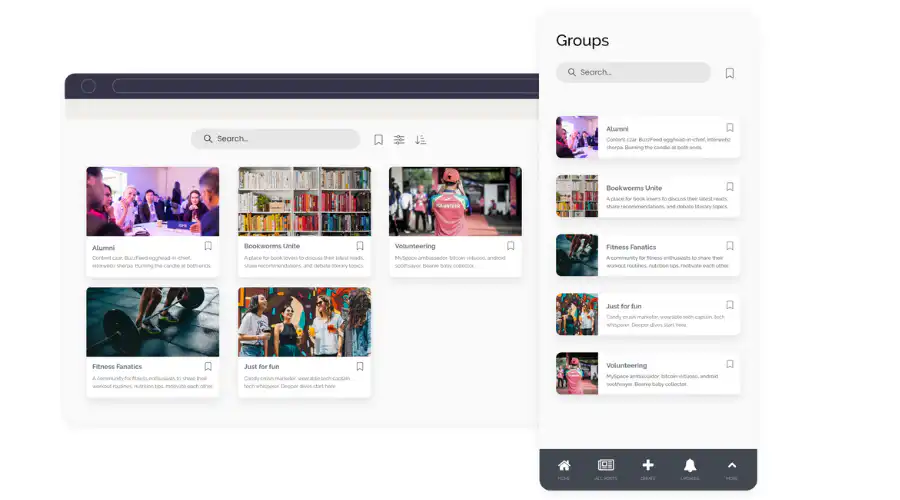Bookmark the Alumni row in mobile list
The width and height of the screenshot is (900, 500).
pos(730,127)
